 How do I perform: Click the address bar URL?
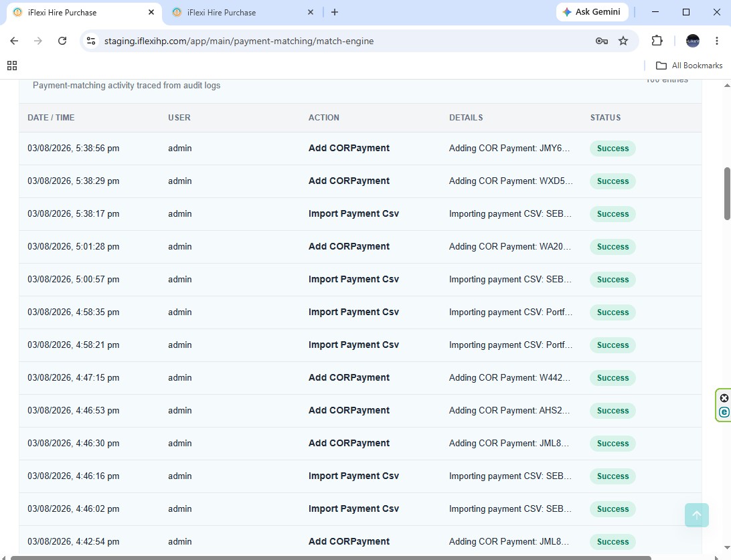coord(239,41)
